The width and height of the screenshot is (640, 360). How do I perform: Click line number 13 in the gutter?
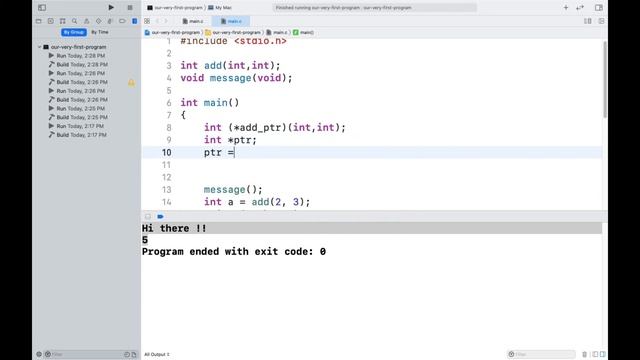(x=167, y=190)
